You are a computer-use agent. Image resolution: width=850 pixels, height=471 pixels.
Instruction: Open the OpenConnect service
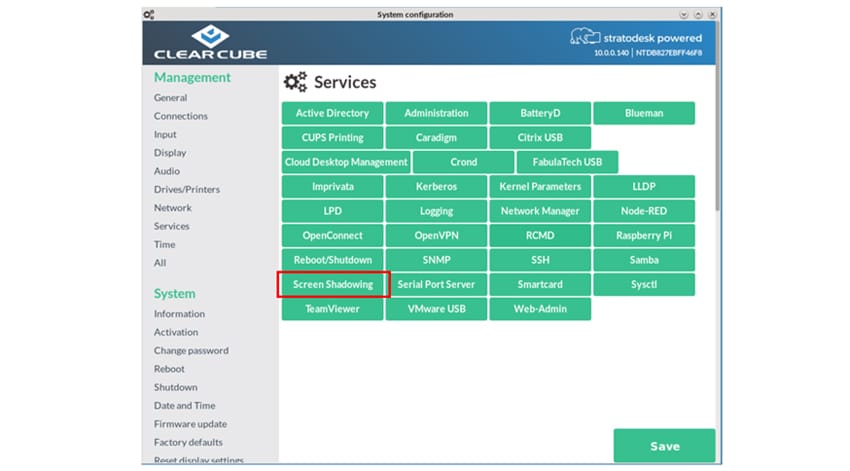pos(332,235)
